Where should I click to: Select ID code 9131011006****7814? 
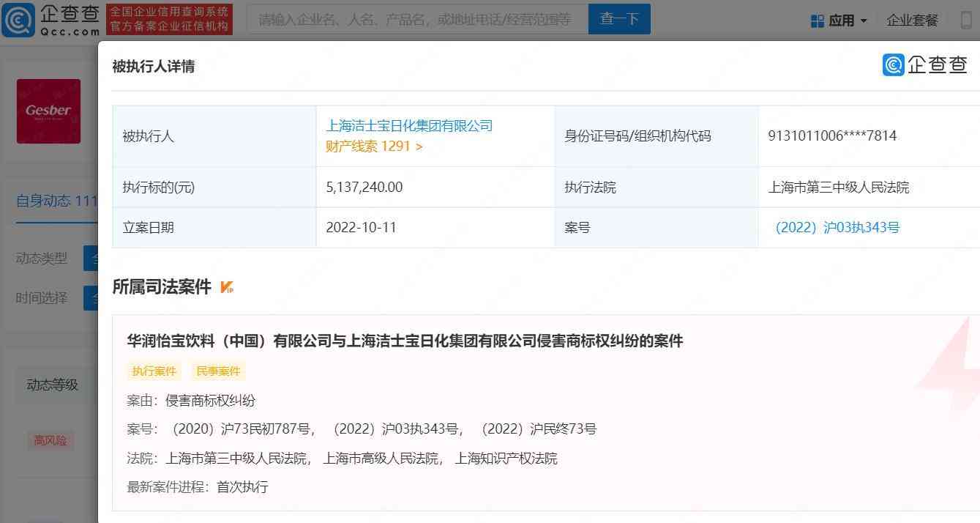(832, 136)
